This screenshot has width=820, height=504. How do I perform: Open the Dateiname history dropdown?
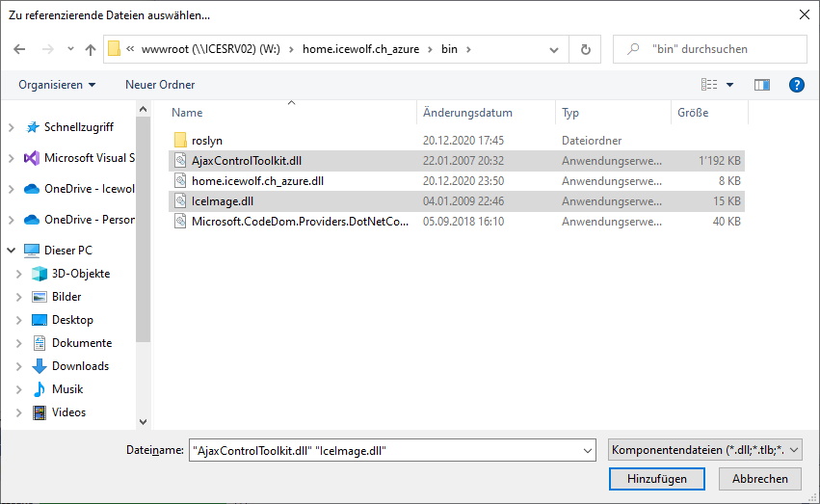click(x=587, y=450)
